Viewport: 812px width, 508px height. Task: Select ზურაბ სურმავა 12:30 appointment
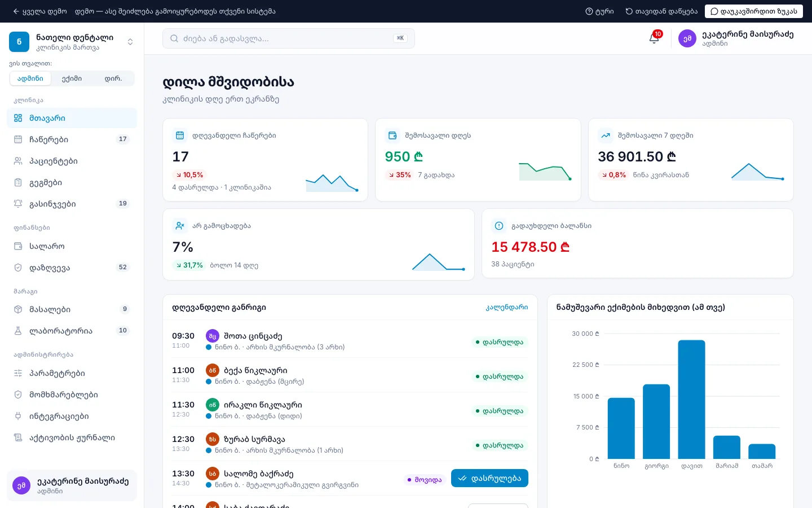[x=350, y=444]
